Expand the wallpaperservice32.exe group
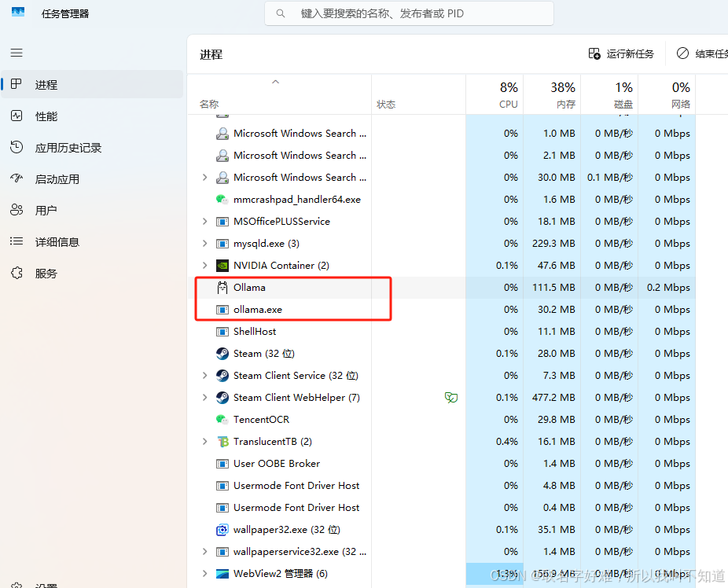 pos(204,552)
